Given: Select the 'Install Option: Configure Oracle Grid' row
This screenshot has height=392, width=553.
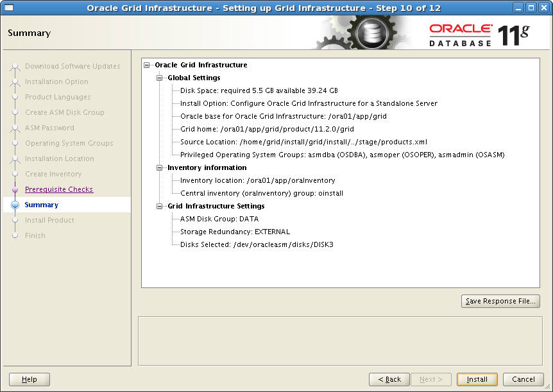Looking at the screenshot, I should 309,103.
